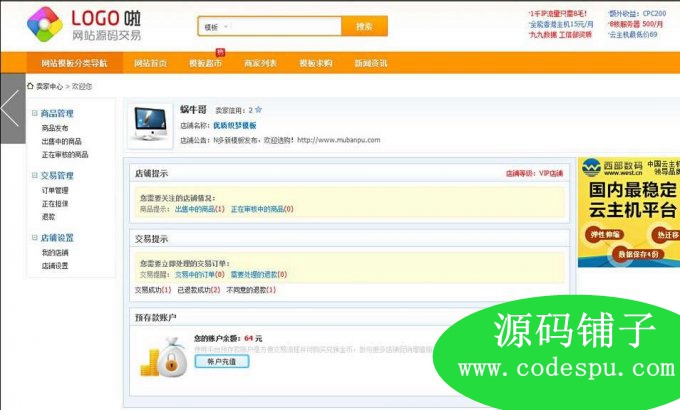Image resolution: width=680 pixels, height=410 pixels.
Task: Click the 需要处理的退款(0) link
Action: click(259, 275)
